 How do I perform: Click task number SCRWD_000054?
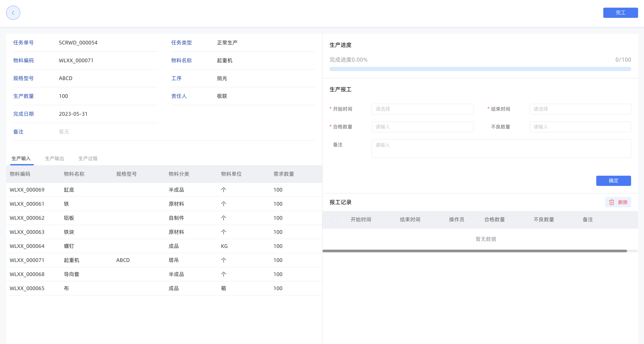pos(78,43)
